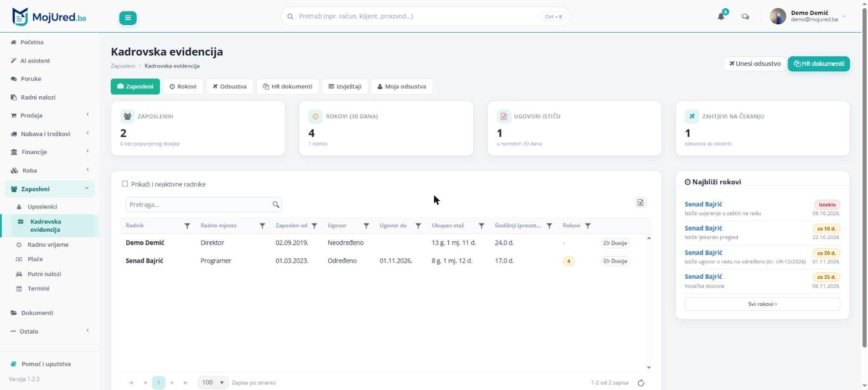Open filter icon for Radno mjesto column

click(262, 226)
